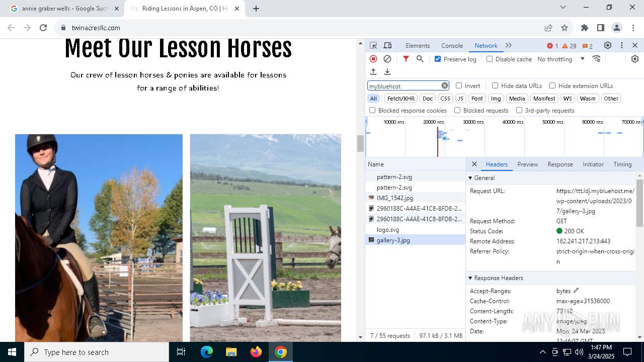Image resolution: width=644 pixels, height=362 pixels.
Task: Open File Explorer from the taskbar
Action: [x=231, y=352]
